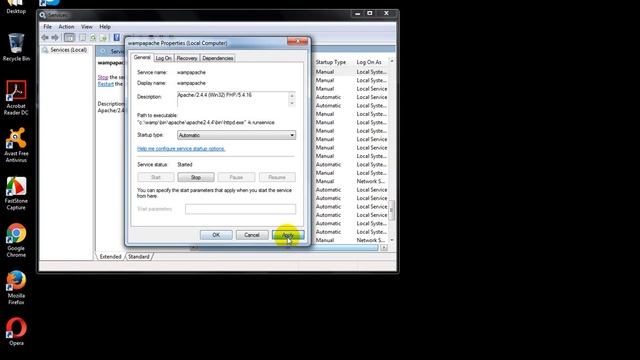Click the Forward arrow in Services toolbar
The width and height of the screenshot is (640, 360).
[55, 38]
